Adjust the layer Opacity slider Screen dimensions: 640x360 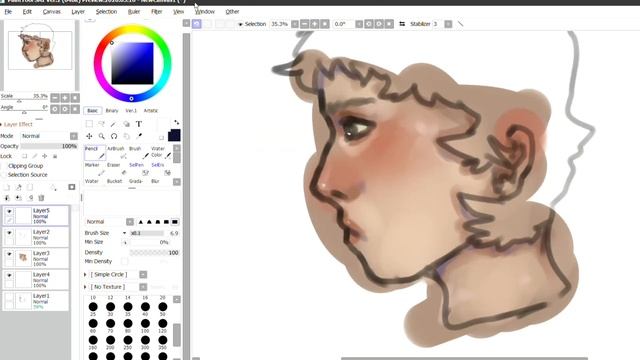pyautogui.click(x=49, y=146)
